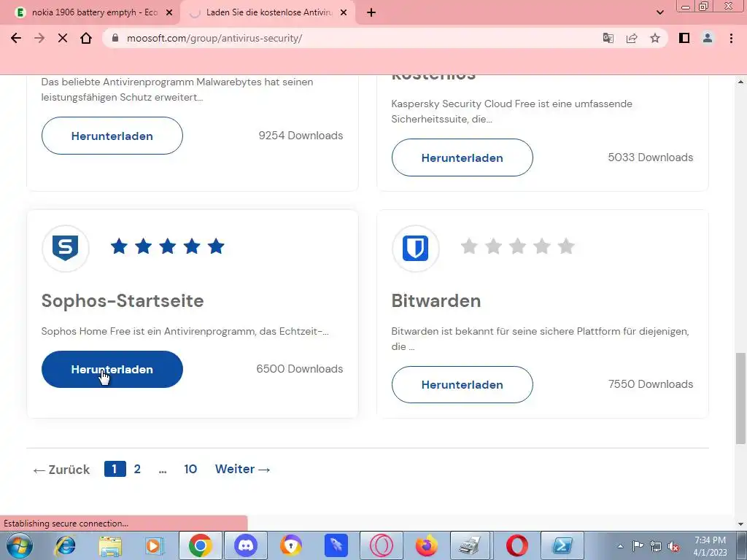Viewport: 747px width, 560px height.
Task: Click the 6500 Downloads text
Action: tap(300, 369)
